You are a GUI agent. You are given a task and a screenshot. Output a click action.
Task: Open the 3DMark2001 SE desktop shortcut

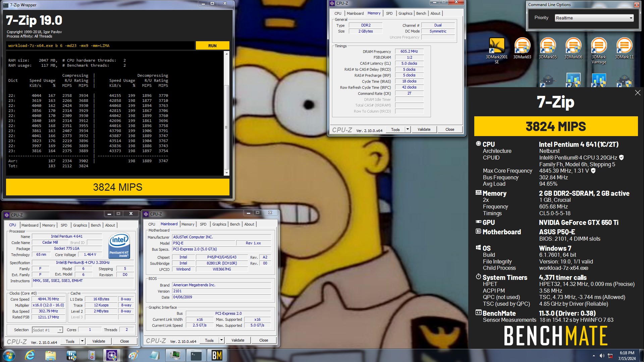click(497, 50)
